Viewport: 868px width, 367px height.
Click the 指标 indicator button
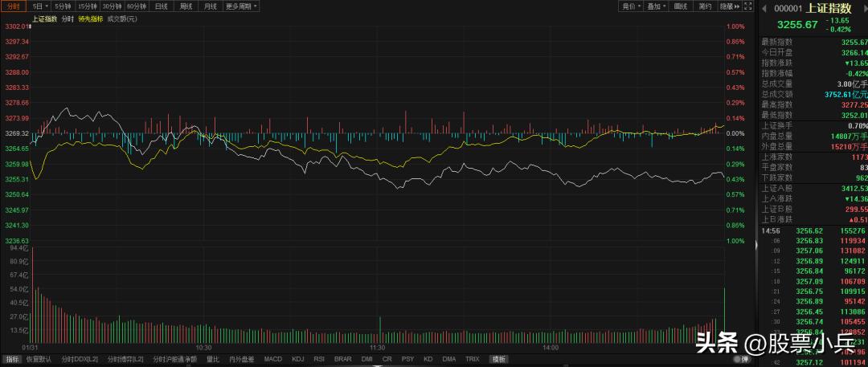(12, 359)
